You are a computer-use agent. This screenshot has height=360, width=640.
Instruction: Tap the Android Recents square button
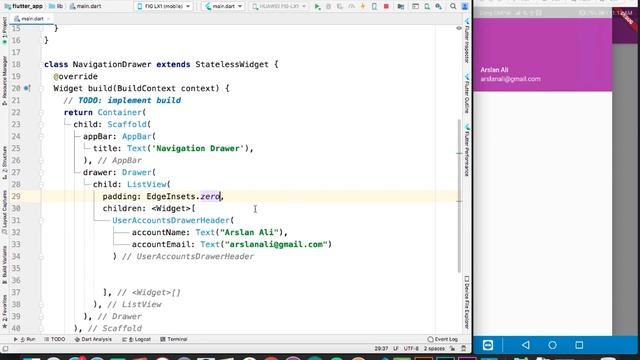click(579, 345)
